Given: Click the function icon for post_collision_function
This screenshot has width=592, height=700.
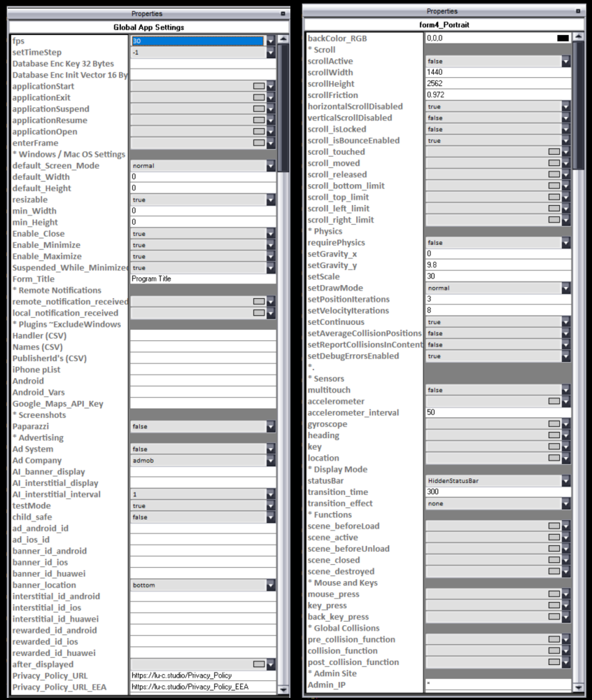Looking at the screenshot, I should pyautogui.click(x=554, y=662).
